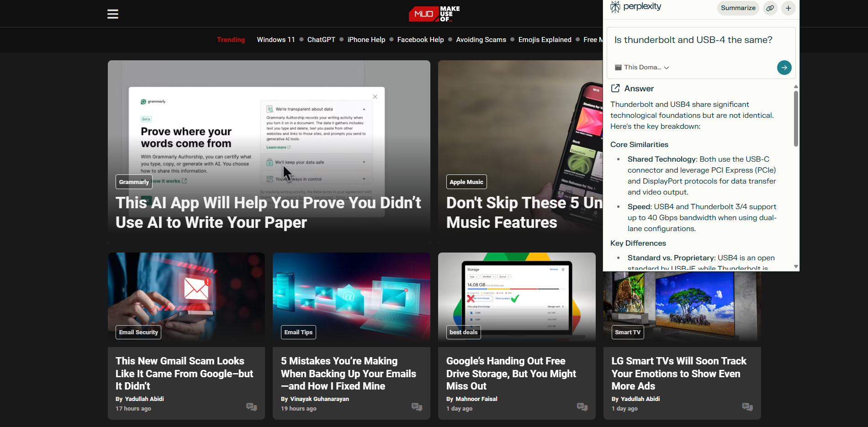Image resolution: width=868 pixels, height=427 pixels.
Task: Click the Apple Music category tag
Action: [466, 182]
